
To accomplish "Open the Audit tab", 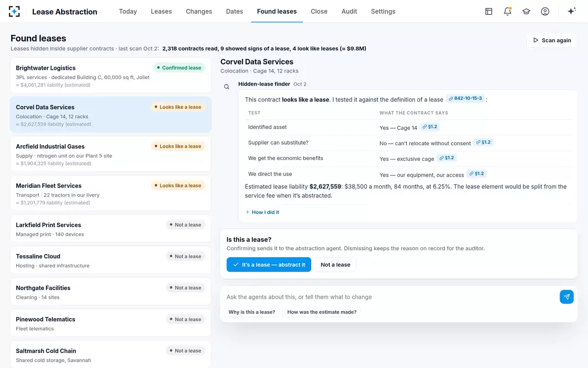I will tap(349, 11).
